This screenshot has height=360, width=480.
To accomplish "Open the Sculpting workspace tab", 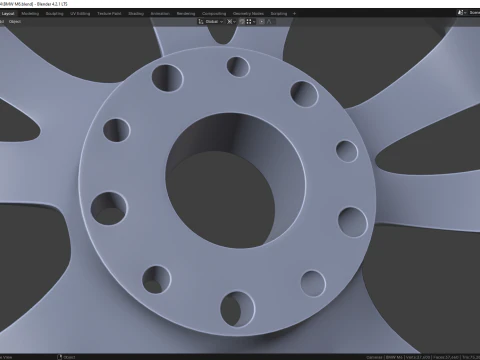I will [54, 14].
